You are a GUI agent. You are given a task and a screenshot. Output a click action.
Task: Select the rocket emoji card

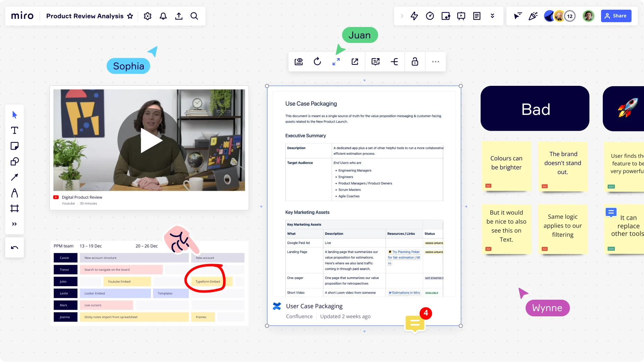624,108
